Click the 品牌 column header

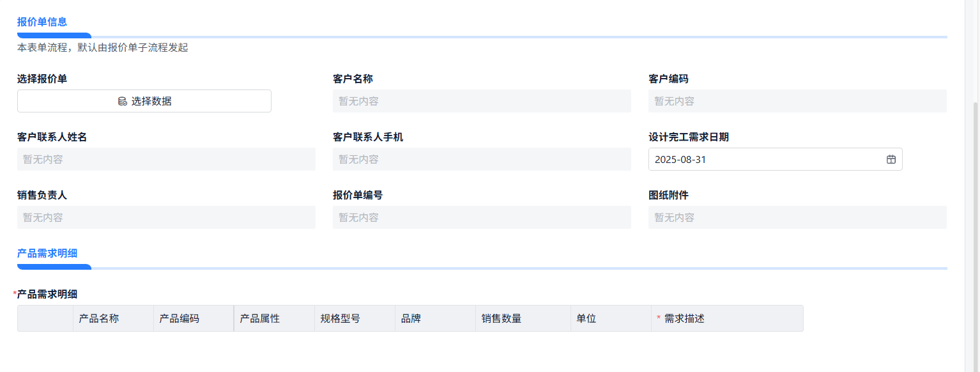point(435,318)
